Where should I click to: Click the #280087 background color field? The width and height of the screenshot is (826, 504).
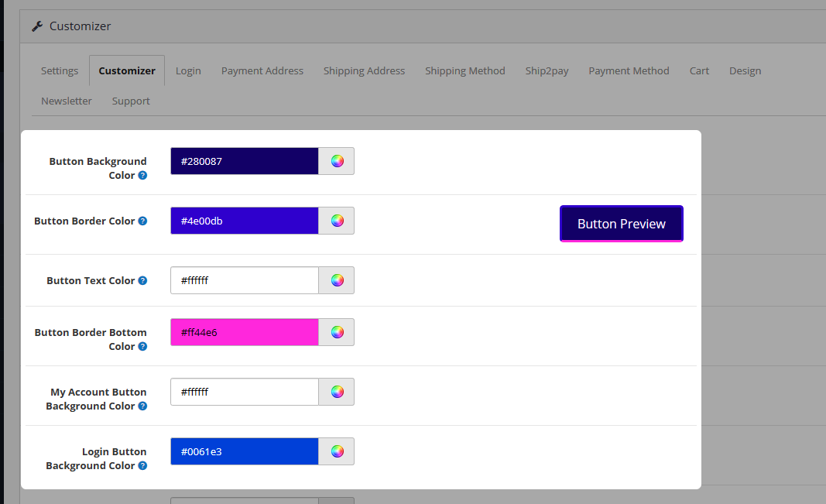244,161
